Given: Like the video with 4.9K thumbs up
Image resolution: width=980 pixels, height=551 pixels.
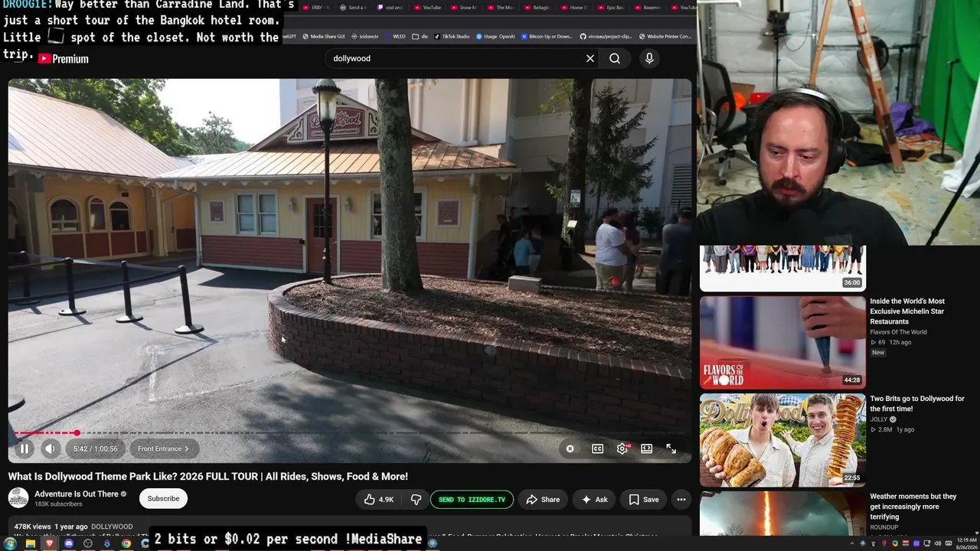Looking at the screenshot, I should (x=380, y=500).
